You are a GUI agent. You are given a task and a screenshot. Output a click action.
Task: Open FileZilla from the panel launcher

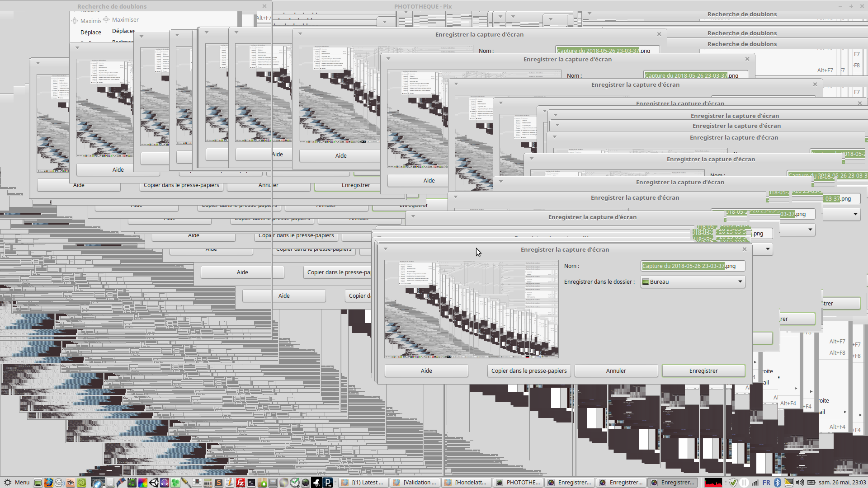click(x=241, y=483)
